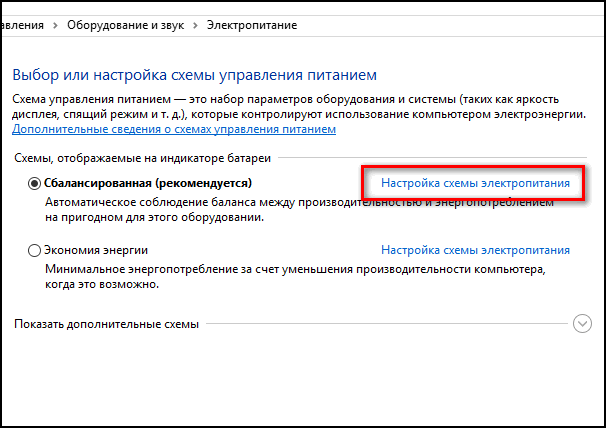Open Настройка схемы электропитания for Сбалансированная plan
Screen dimensions: 606x428
point(475,183)
